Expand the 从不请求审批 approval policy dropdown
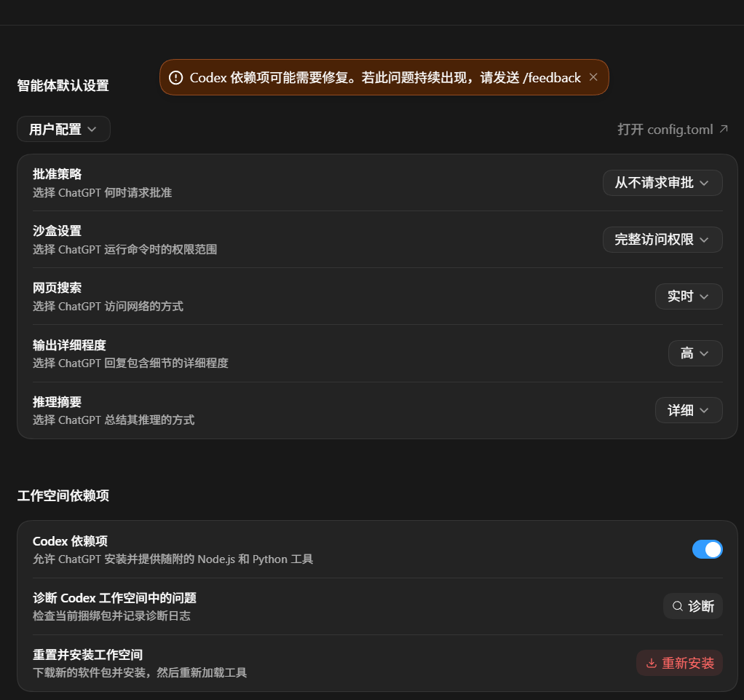This screenshot has width=744, height=700. pyautogui.click(x=662, y=183)
